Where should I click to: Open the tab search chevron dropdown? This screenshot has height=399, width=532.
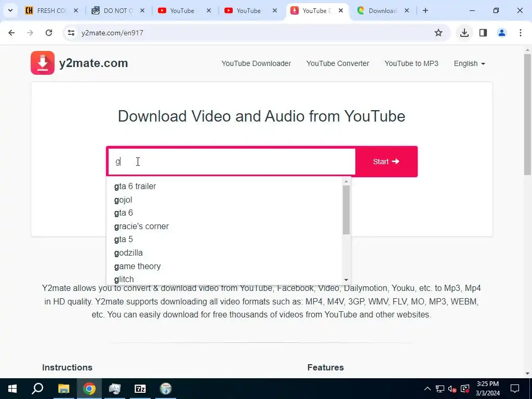[x=10, y=10]
